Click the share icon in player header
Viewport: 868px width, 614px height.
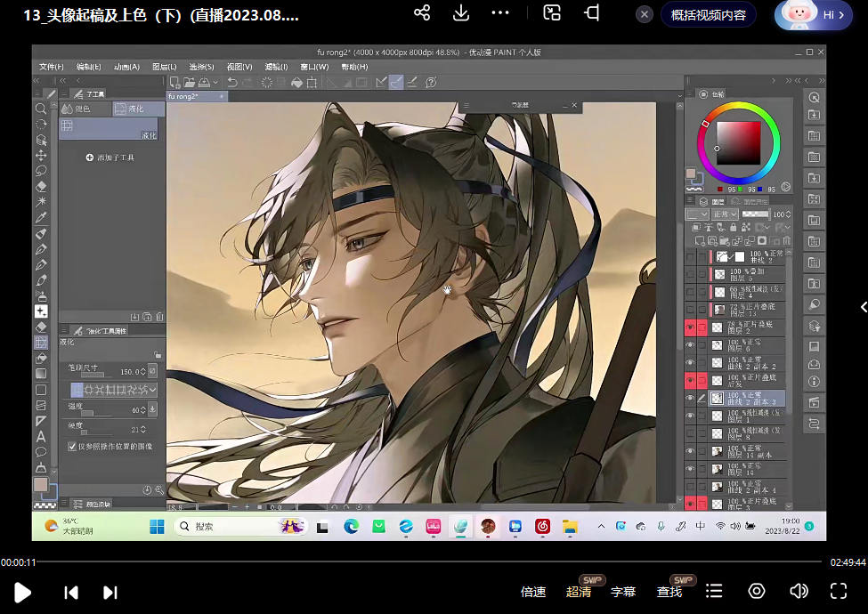[422, 13]
